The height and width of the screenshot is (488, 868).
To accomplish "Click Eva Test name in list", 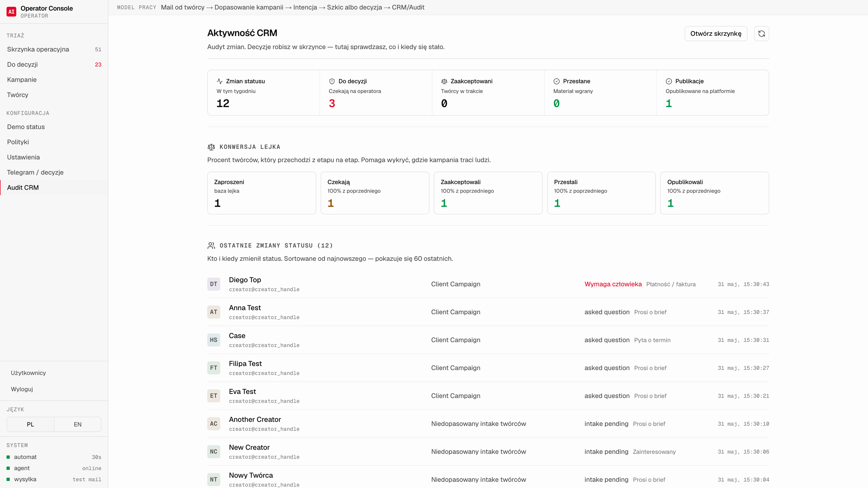I will point(242,391).
